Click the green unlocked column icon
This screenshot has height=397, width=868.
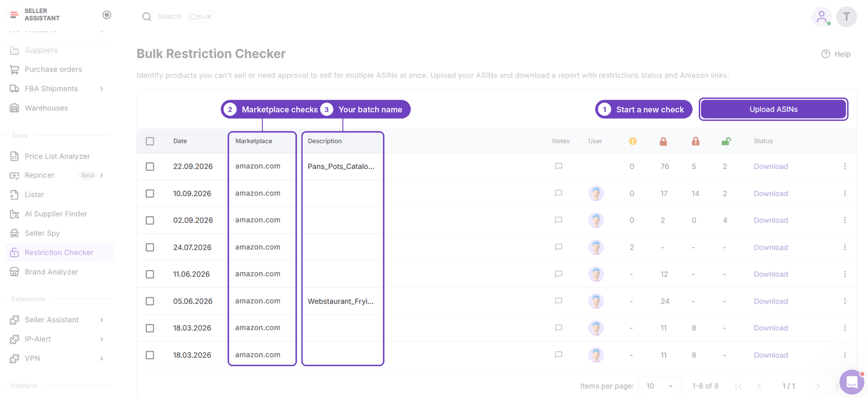[x=726, y=141]
